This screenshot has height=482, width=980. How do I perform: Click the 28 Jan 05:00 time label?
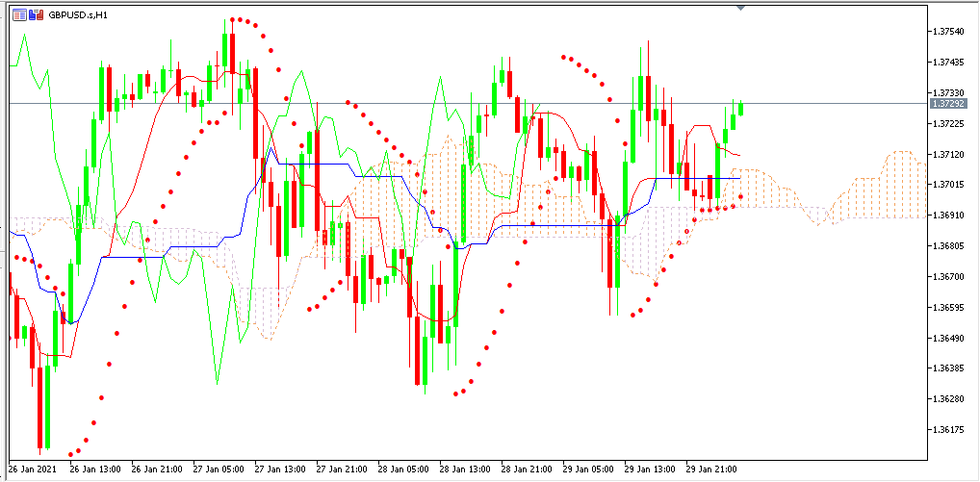(403, 469)
